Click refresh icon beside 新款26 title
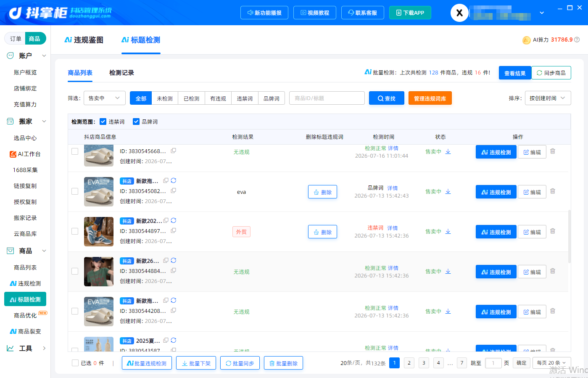588x378 pixels. pyautogui.click(x=173, y=260)
